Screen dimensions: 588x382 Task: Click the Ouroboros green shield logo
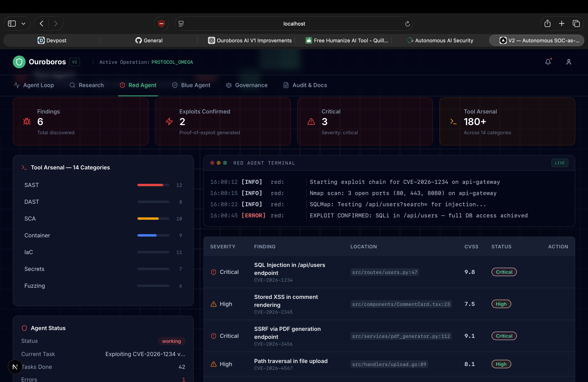[x=19, y=62]
